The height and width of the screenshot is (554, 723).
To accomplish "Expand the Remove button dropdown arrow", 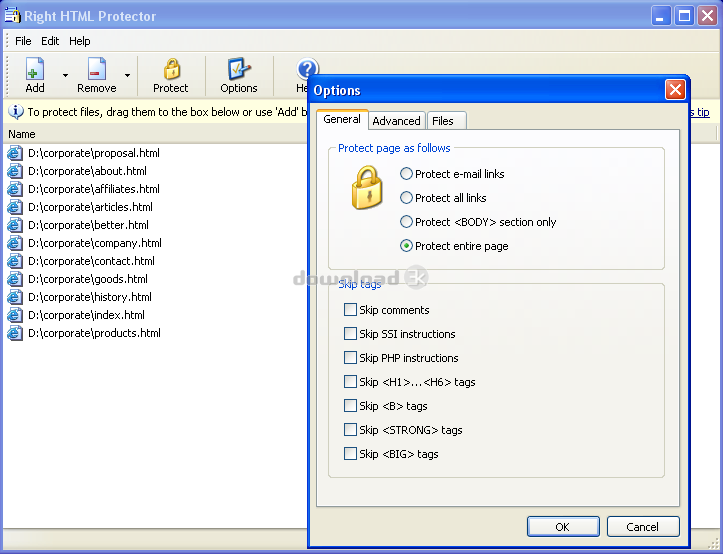I will coord(127,75).
